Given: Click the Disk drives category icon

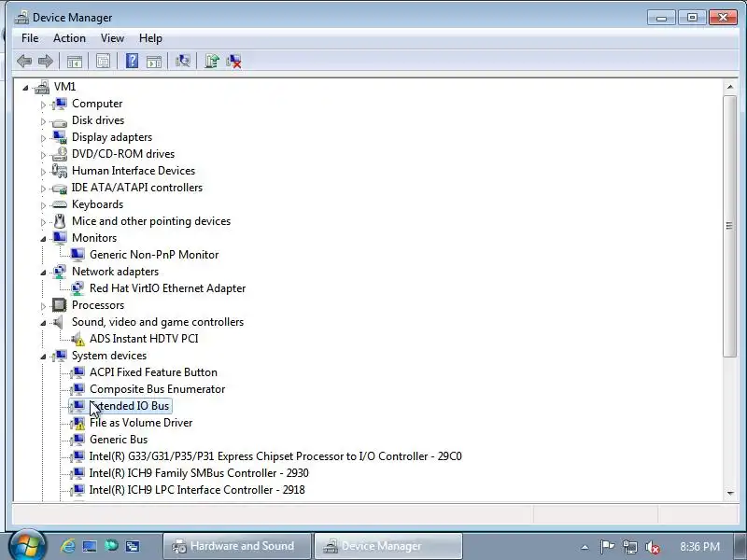Looking at the screenshot, I should tap(60, 122).
